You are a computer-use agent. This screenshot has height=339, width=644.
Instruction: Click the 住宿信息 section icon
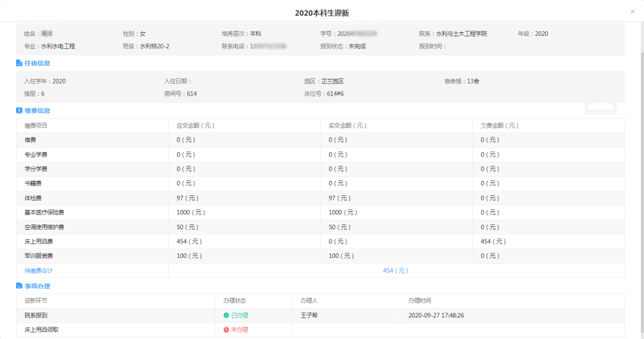19,63
